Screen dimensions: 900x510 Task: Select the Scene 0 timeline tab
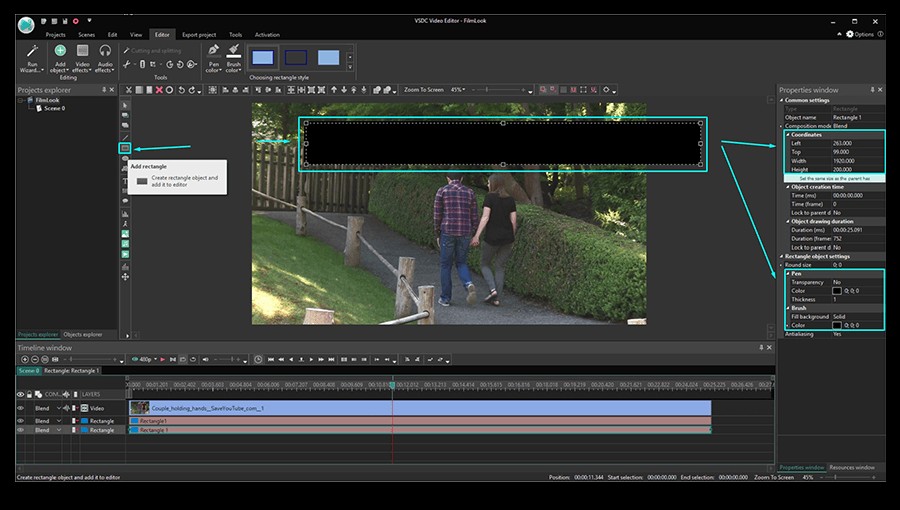[29, 371]
